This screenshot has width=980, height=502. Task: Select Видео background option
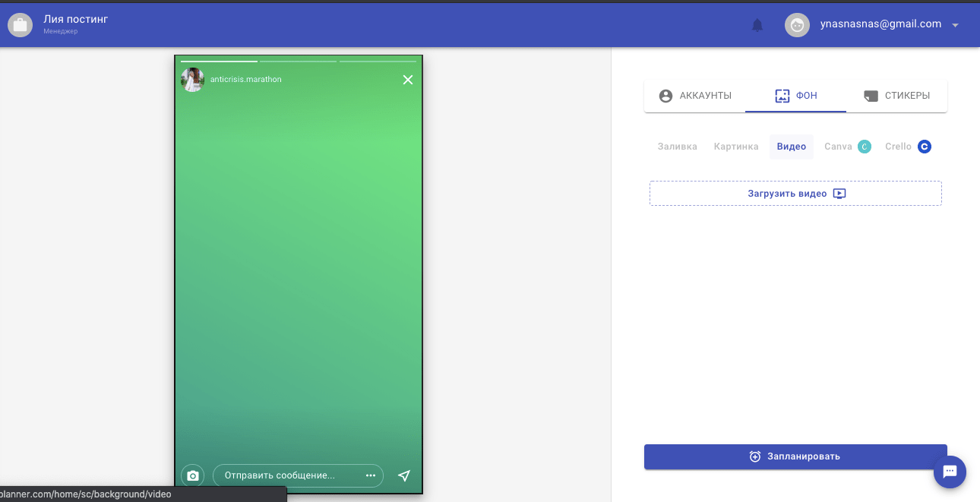click(792, 147)
